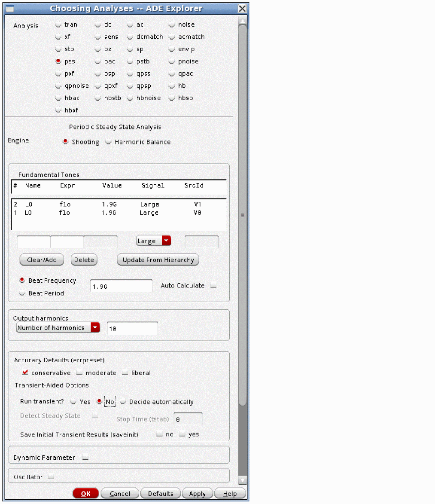Switch engine to Harmonic Balance
The width and height of the screenshot is (435, 504).
(x=108, y=141)
